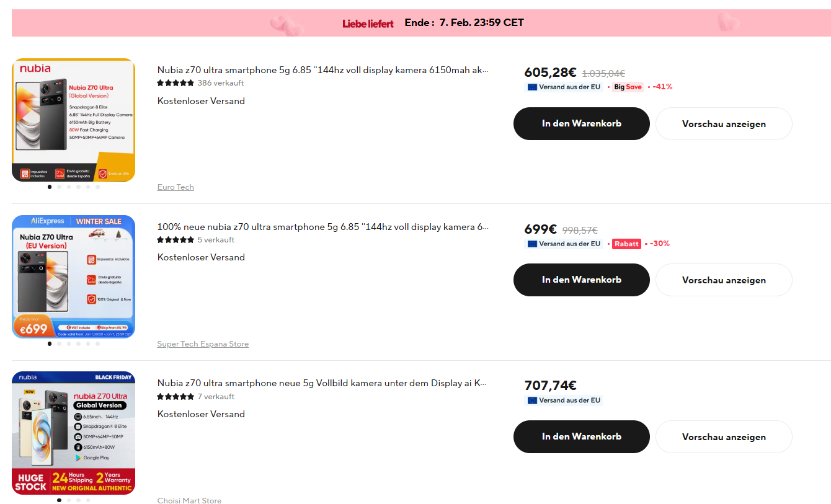Open the Super Tech Espana Store link
831x504 pixels.
[x=203, y=344]
